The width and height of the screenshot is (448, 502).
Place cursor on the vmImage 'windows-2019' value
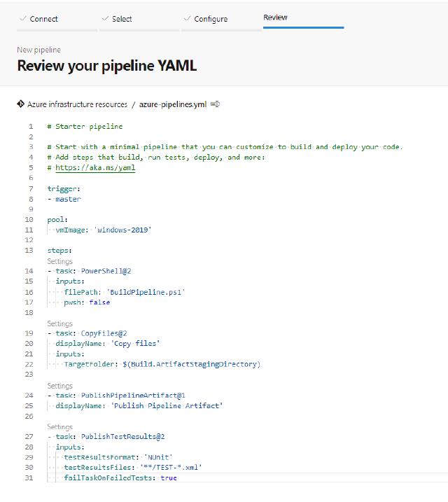pos(123,230)
